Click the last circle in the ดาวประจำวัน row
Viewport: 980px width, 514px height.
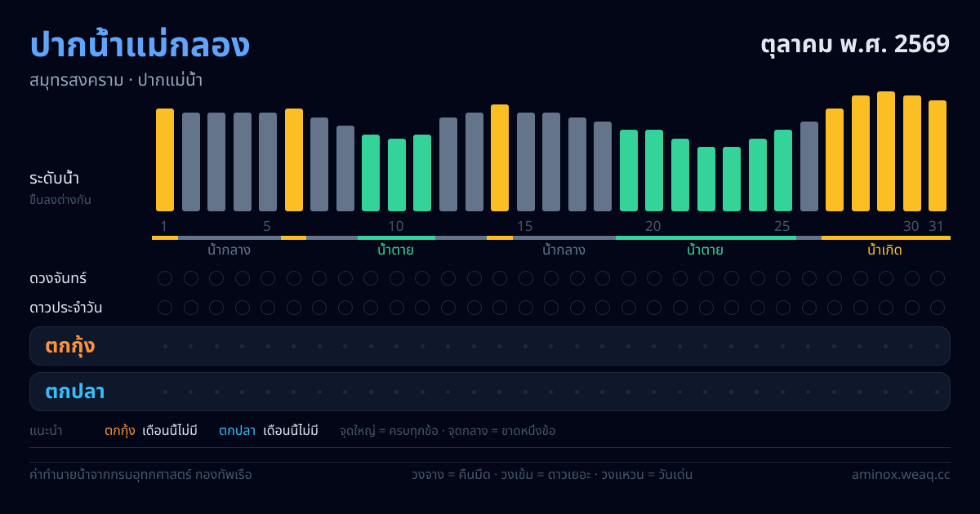coord(938,308)
